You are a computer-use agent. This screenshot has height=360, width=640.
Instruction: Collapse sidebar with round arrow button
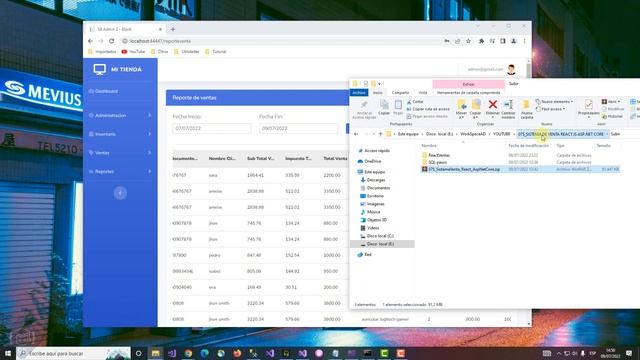pyautogui.click(x=120, y=193)
